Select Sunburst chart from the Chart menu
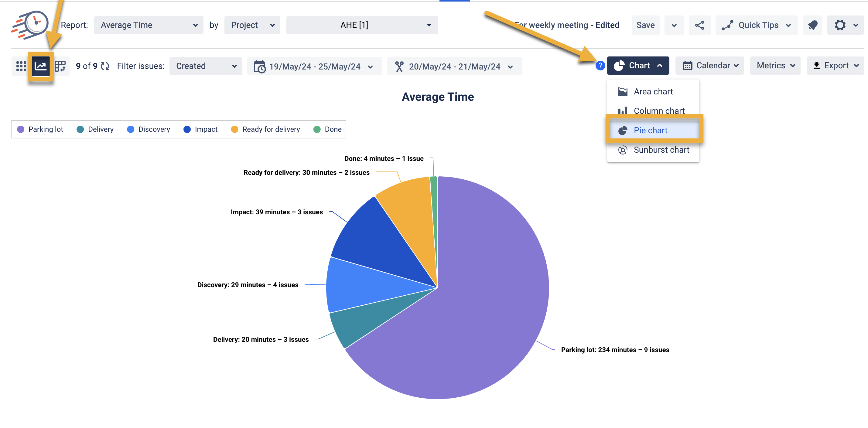This screenshot has height=428, width=868. [661, 150]
